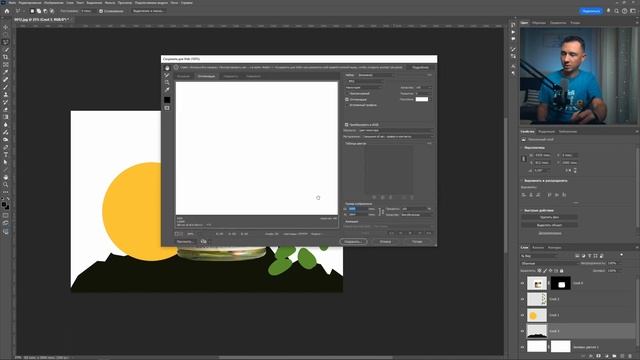Click the Preview button at dialog bottom left

[x=185, y=242]
